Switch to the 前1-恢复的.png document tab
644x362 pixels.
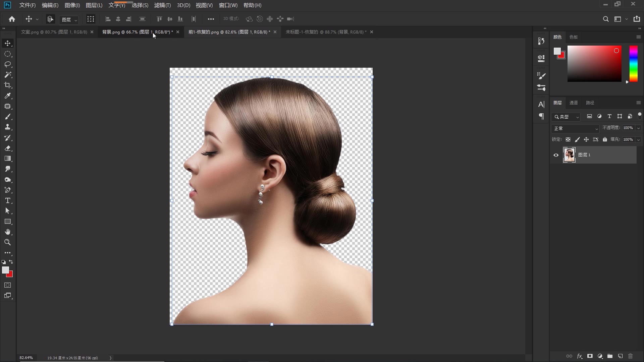pyautogui.click(x=229, y=32)
